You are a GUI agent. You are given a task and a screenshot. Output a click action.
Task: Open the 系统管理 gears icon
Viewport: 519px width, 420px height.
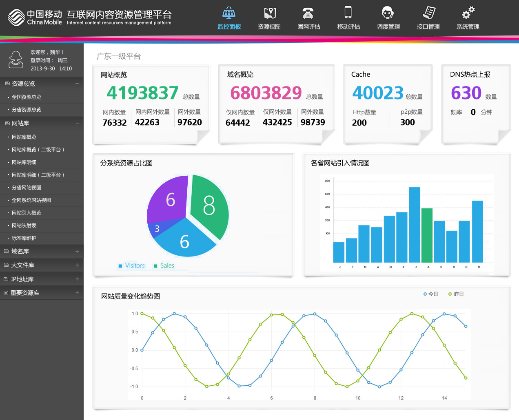tap(468, 13)
